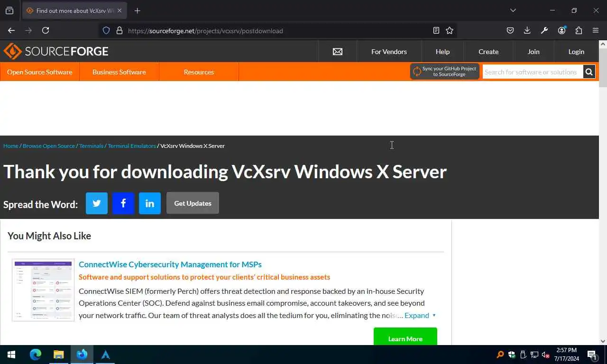The height and width of the screenshot is (364, 607).
Task: Open a new tab with plus
Action: tap(137, 10)
